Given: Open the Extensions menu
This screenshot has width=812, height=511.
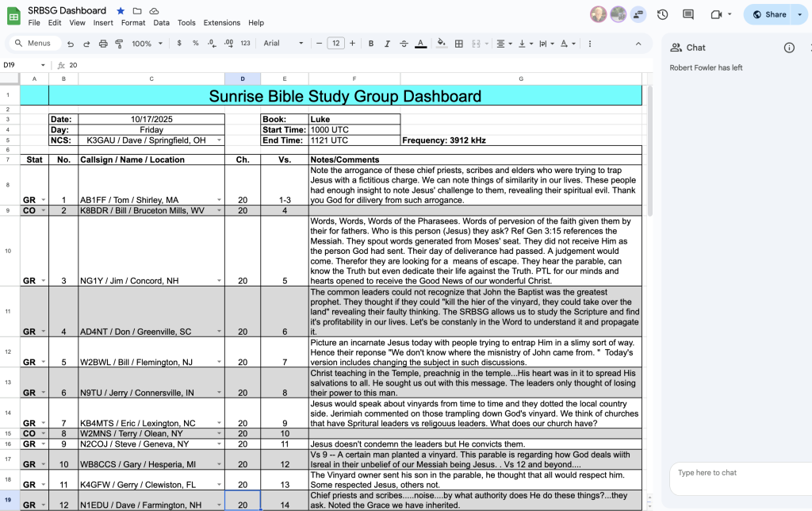Looking at the screenshot, I should 221,23.
